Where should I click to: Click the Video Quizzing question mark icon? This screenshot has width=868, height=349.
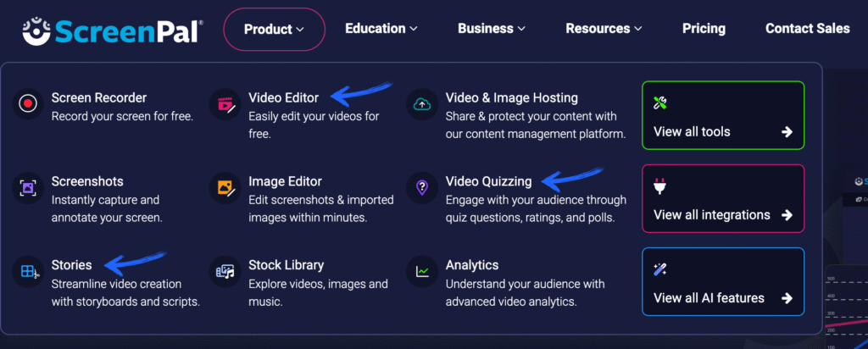422,188
